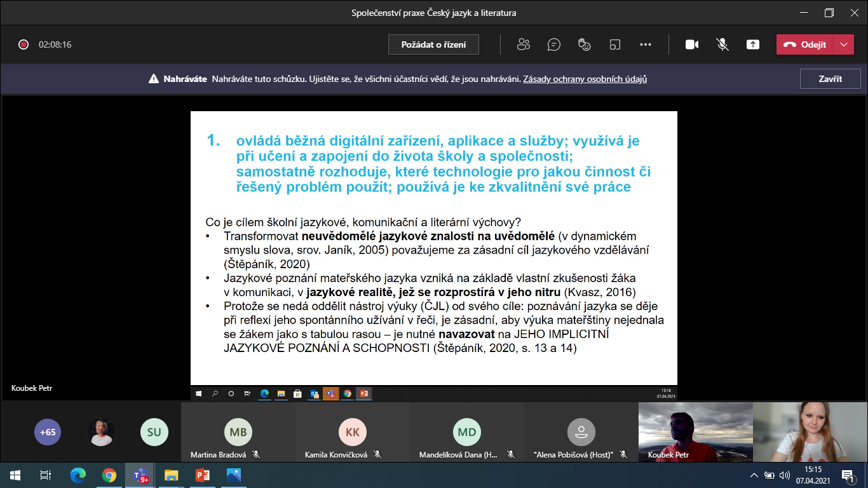Open Zásady ochrany osobních údajů link
This screenshot has width=868, height=488.
click(585, 79)
